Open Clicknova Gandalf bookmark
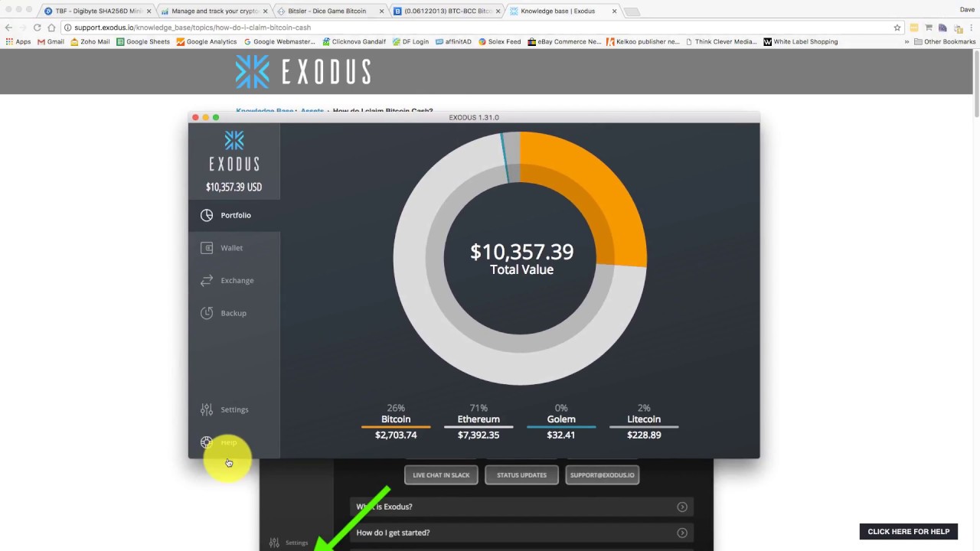Viewport: 980px width, 551px height. click(354, 41)
